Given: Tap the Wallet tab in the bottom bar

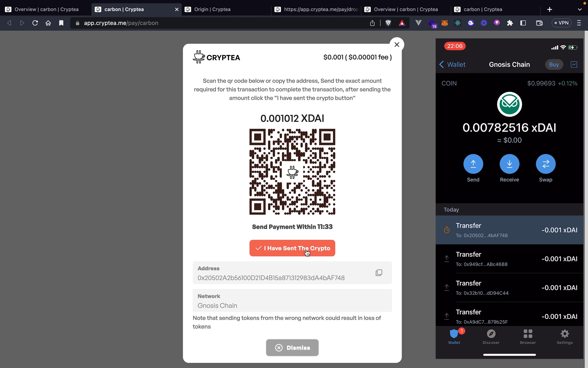Looking at the screenshot, I should 454,337.
